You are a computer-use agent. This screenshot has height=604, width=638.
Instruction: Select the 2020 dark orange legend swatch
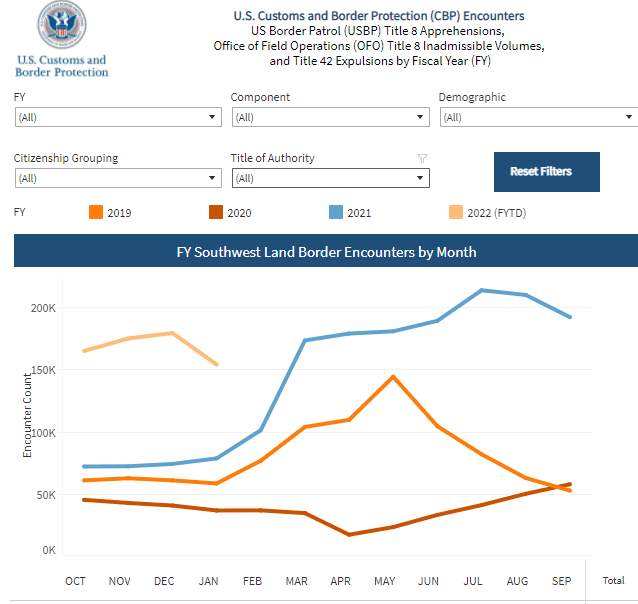(x=216, y=212)
